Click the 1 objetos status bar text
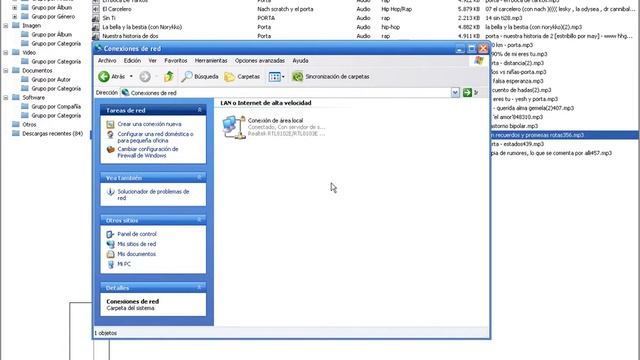Image resolution: width=640 pixels, height=360 pixels. [x=106, y=333]
